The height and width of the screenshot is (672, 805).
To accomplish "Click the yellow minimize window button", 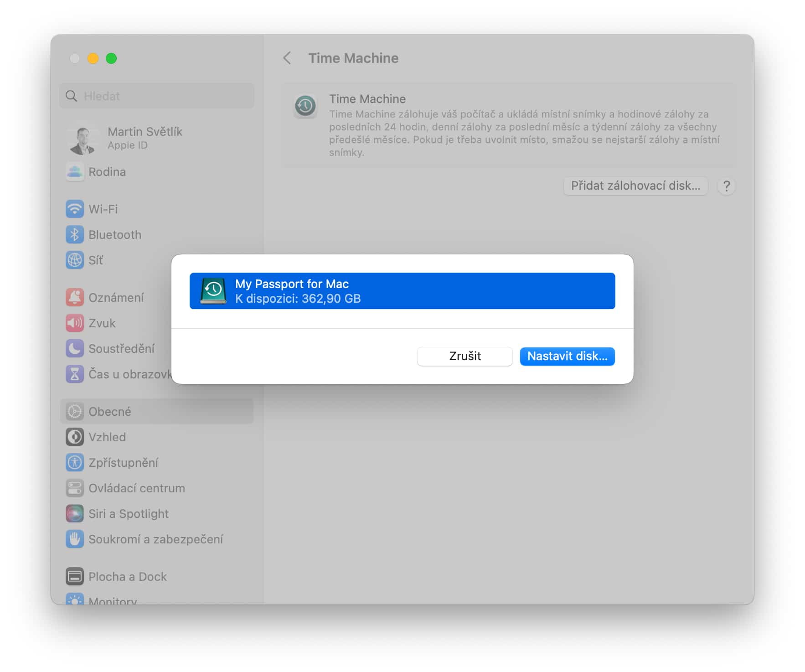I will point(93,58).
